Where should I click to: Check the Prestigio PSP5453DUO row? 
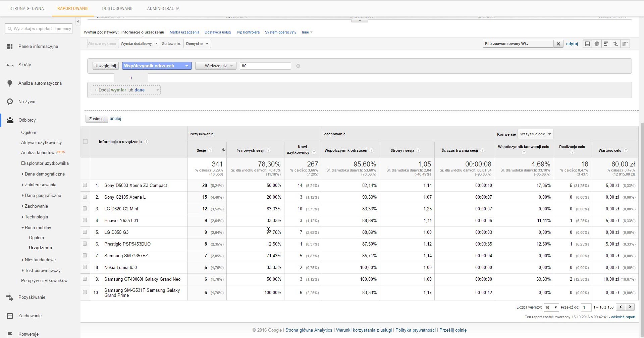(85, 244)
